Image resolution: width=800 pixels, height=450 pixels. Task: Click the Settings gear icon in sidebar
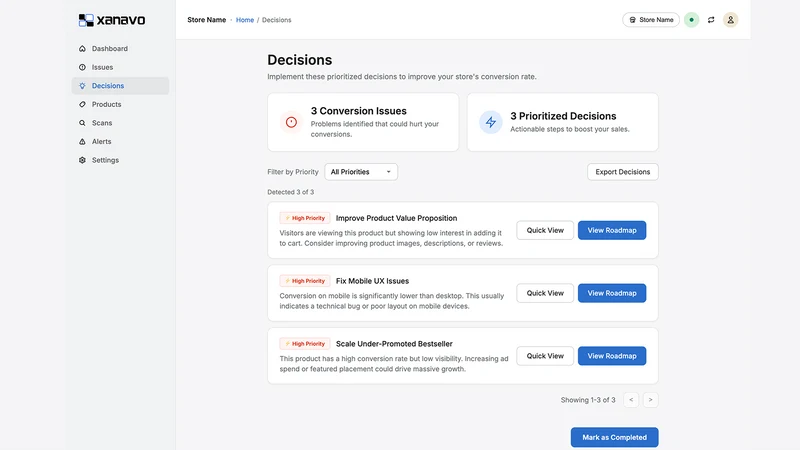click(x=82, y=160)
